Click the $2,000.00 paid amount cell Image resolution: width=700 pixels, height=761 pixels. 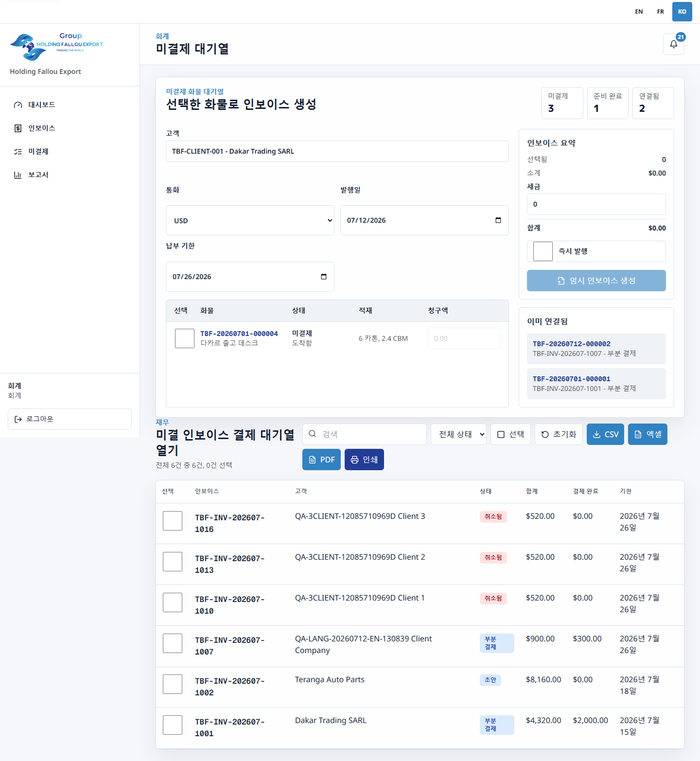tap(591, 721)
